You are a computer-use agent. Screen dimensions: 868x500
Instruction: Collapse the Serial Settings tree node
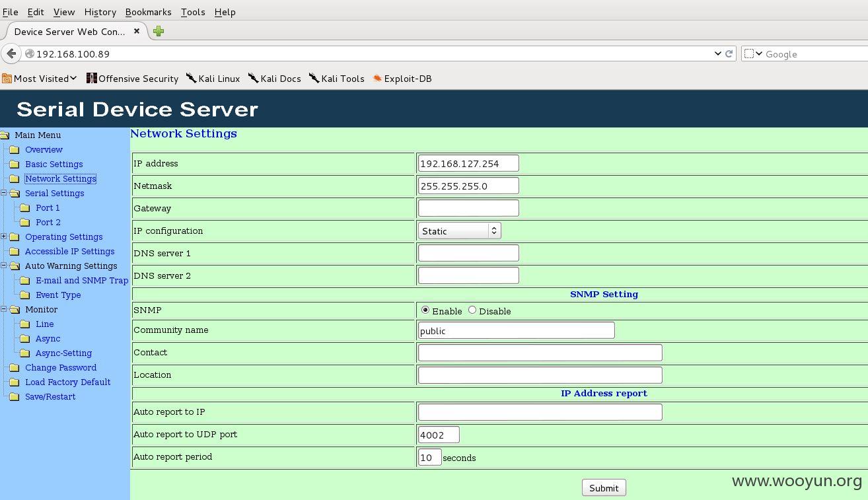click(3, 193)
